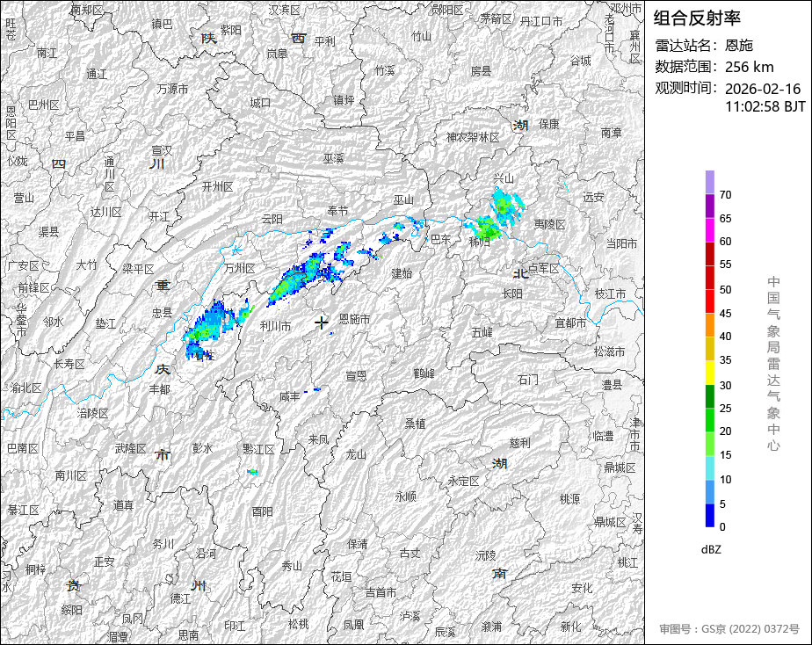Click the 巴东 map label
Image resolution: width=812 pixels, height=645 pixels.
440,239
